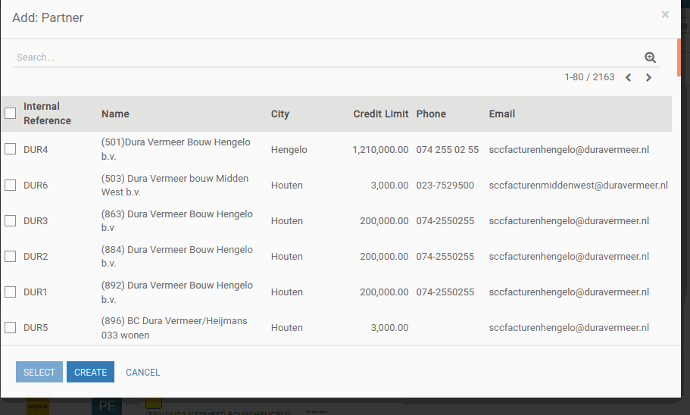Open partner (503) Dura Vermeer bouw Midden West
690x415 pixels.
click(x=175, y=185)
